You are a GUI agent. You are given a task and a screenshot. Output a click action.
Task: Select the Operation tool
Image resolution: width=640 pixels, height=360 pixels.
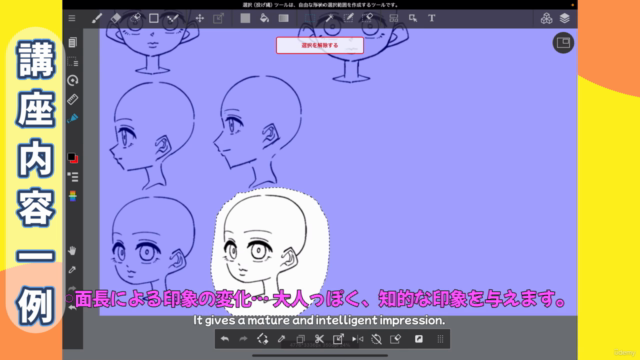[x=413, y=18]
